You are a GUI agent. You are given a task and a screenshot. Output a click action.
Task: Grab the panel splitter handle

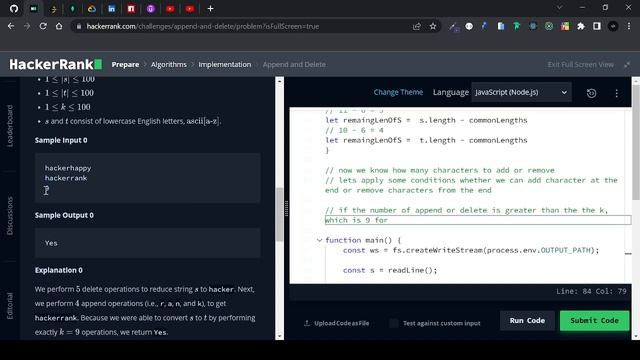287,208
